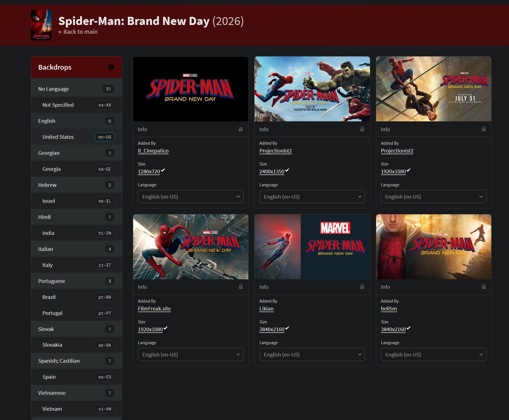
Task: Click the lock icon on heli5m's backdrop
Action: tap(484, 287)
